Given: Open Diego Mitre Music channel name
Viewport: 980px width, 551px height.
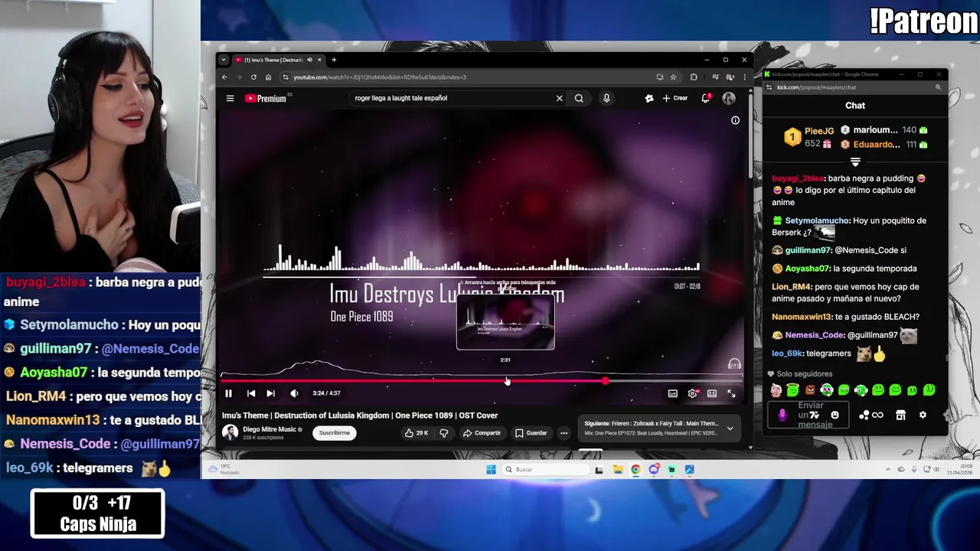Looking at the screenshot, I should tap(269, 429).
